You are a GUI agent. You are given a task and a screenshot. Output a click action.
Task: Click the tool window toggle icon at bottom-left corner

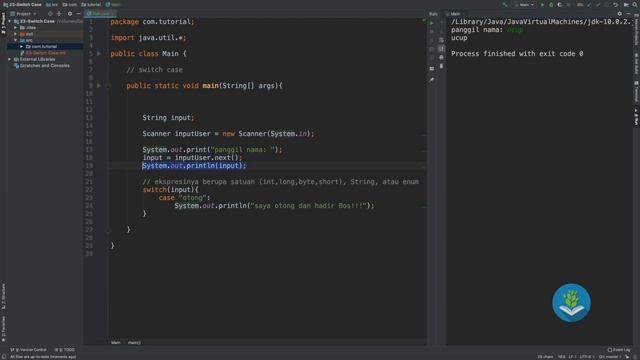(x=4, y=357)
